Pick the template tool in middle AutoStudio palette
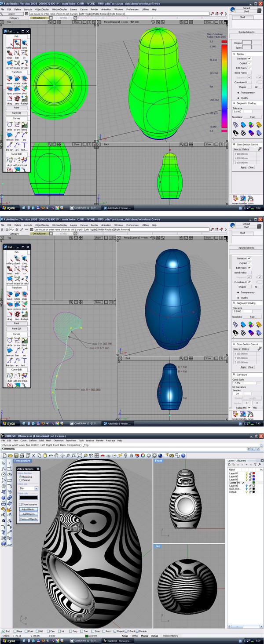This screenshot has width=264, height=644. [x=9, y=269]
